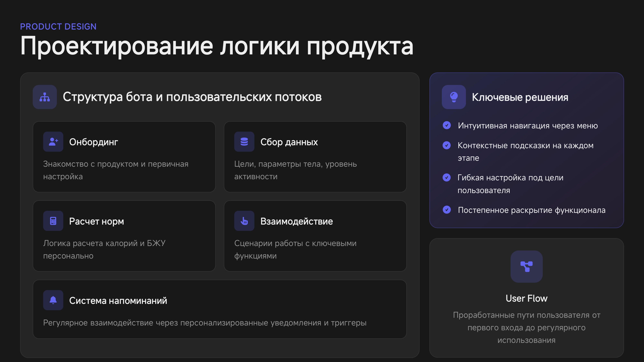The height and width of the screenshot is (362, 644).
Task: Click checkmark beside Контекстные подсказки
Action: tap(447, 145)
